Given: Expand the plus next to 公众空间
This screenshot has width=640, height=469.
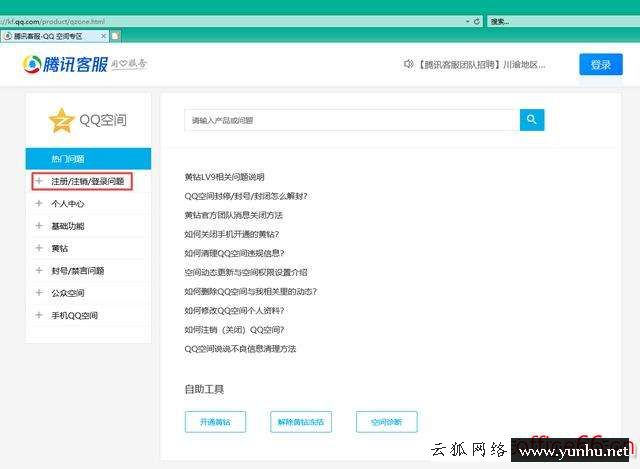Looking at the screenshot, I should tap(39, 293).
